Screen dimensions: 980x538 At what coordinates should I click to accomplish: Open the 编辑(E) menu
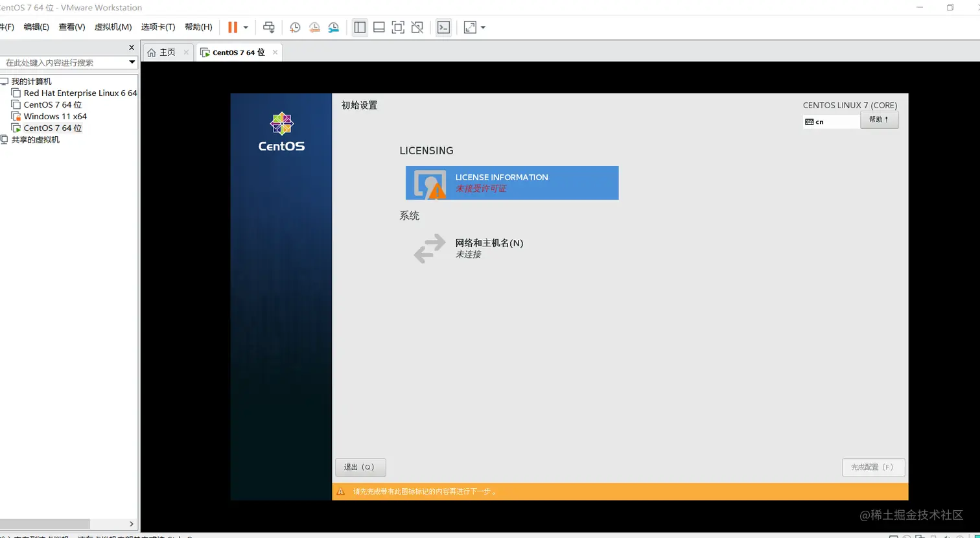36,27
